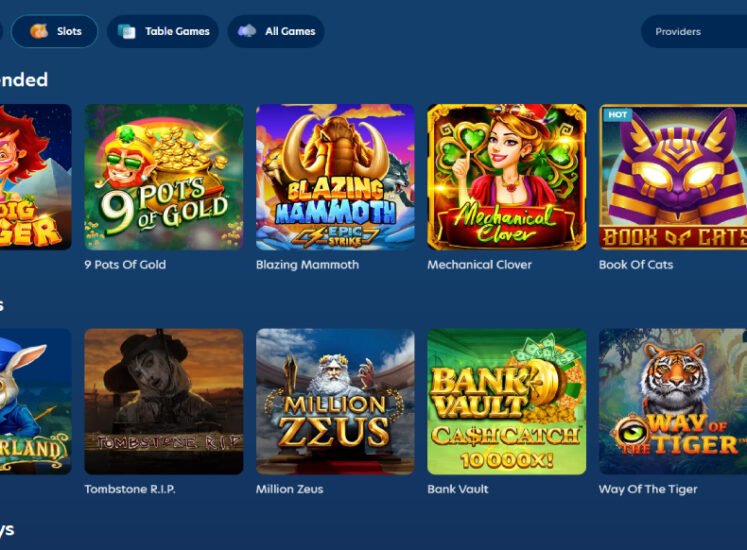This screenshot has height=550, width=747.
Task: Open the 9 Pots of Gold thumbnail
Action: click(x=164, y=177)
